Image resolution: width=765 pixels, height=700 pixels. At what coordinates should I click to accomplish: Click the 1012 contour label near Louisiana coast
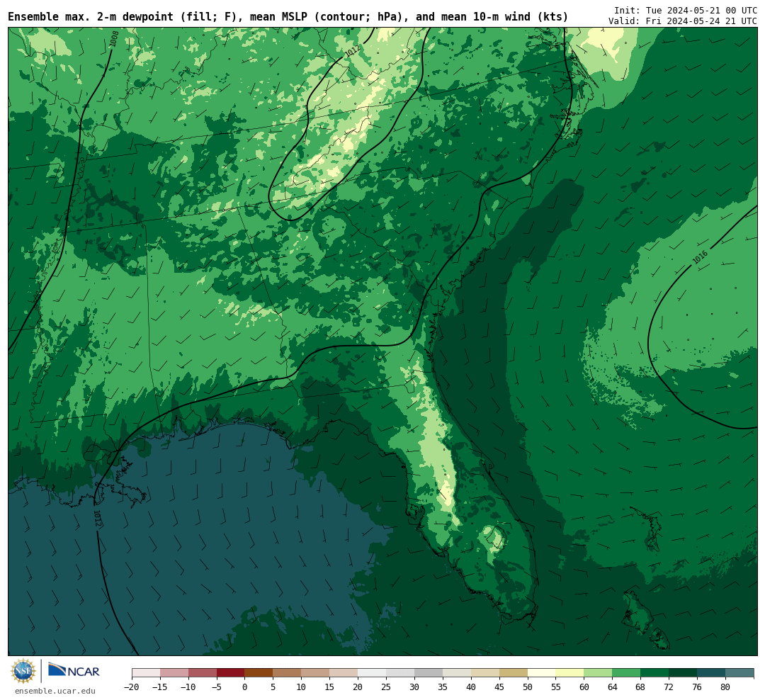coord(97,519)
